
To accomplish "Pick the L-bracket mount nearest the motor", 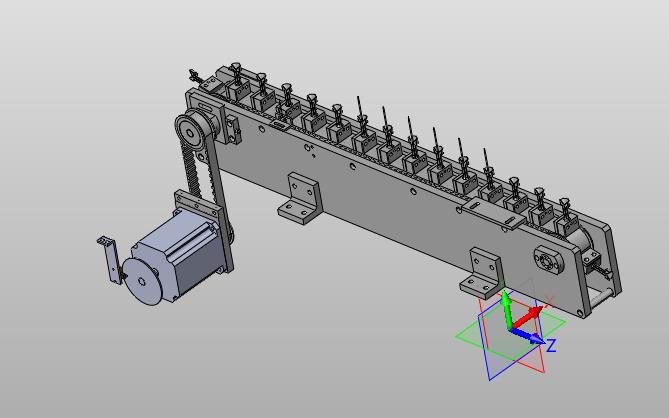I will 300,198.
